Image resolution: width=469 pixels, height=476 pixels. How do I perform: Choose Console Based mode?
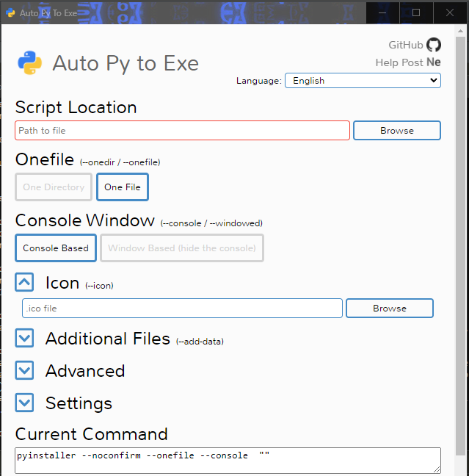(x=56, y=248)
